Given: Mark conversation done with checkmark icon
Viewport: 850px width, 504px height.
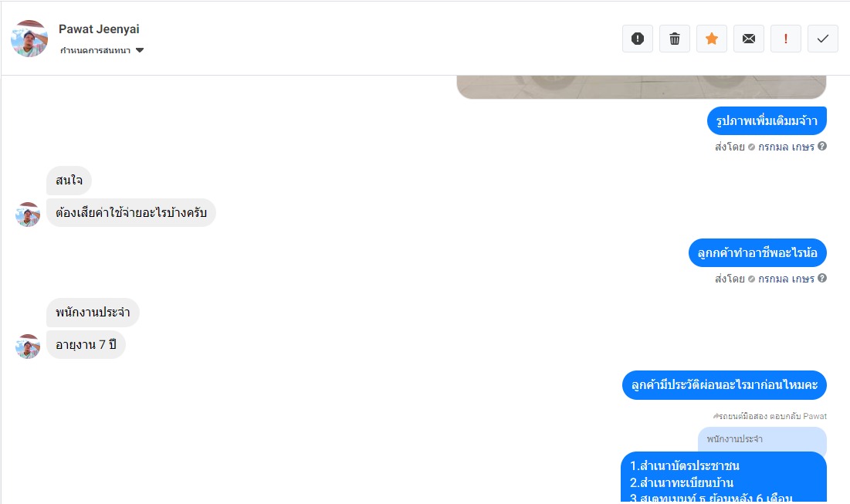Looking at the screenshot, I should (823, 39).
